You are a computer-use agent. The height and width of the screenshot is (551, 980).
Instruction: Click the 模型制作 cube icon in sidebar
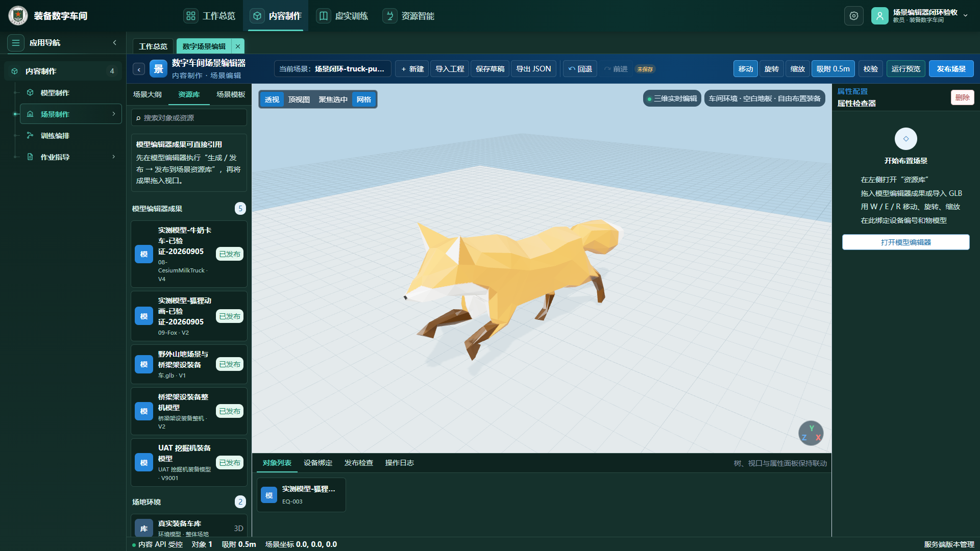(30, 93)
